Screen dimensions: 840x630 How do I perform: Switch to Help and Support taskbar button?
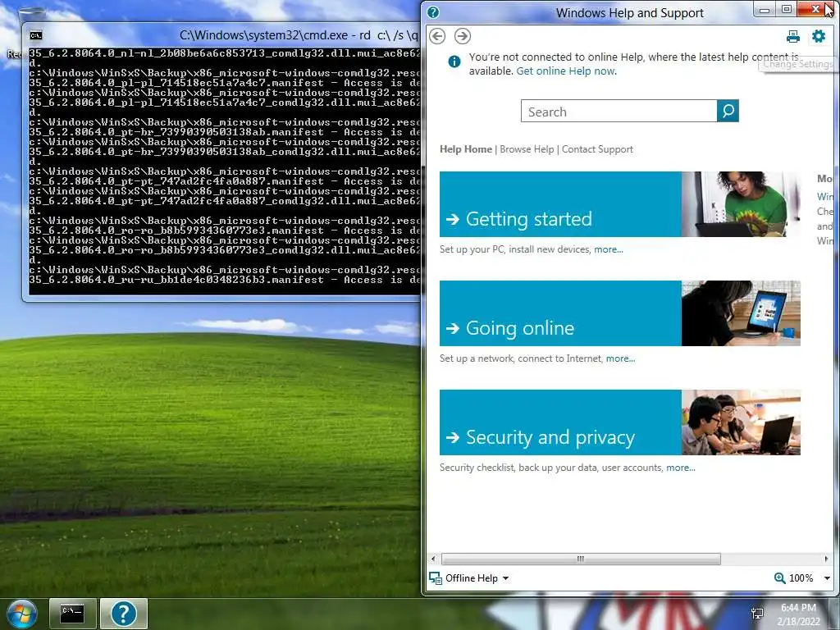(x=123, y=614)
